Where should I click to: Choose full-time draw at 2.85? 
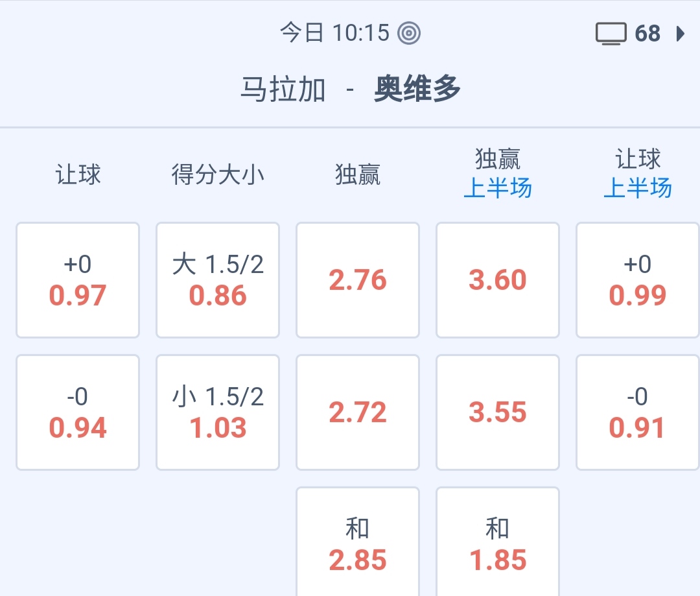coord(358,545)
